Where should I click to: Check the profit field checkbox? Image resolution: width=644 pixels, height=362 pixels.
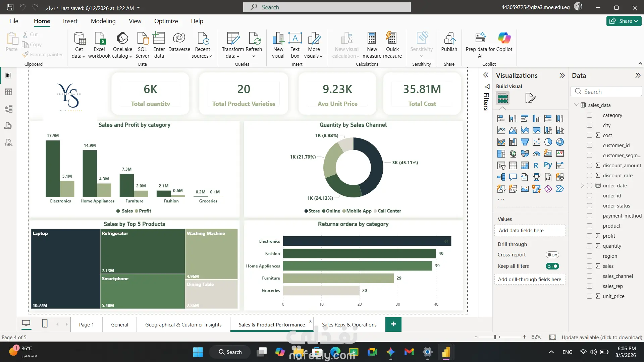pos(589,236)
